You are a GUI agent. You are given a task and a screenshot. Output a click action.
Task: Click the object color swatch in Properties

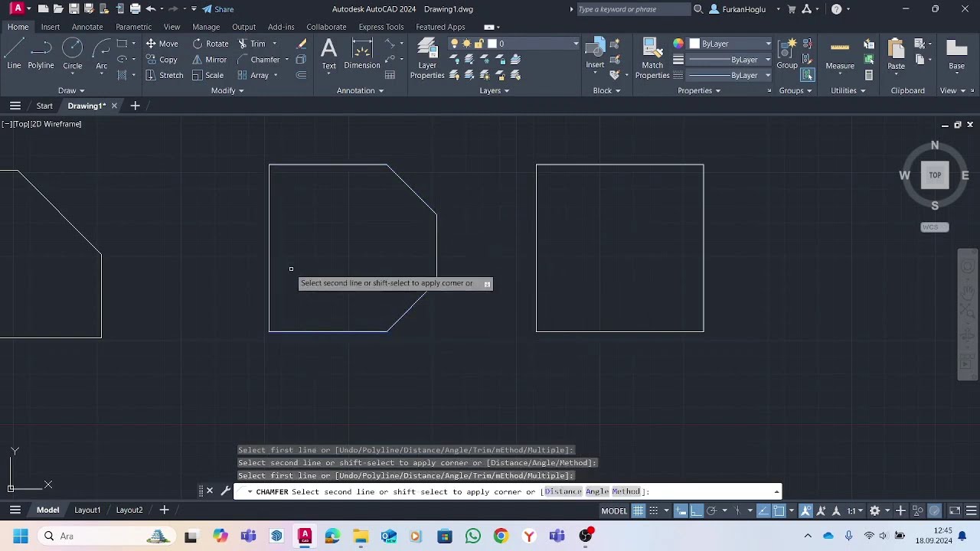(x=695, y=44)
